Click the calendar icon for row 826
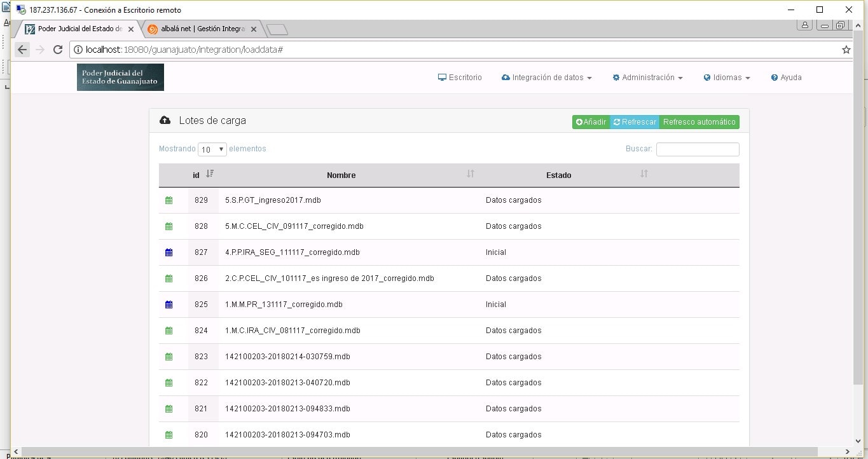The width and height of the screenshot is (868, 459). pyautogui.click(x=169, y=278)
